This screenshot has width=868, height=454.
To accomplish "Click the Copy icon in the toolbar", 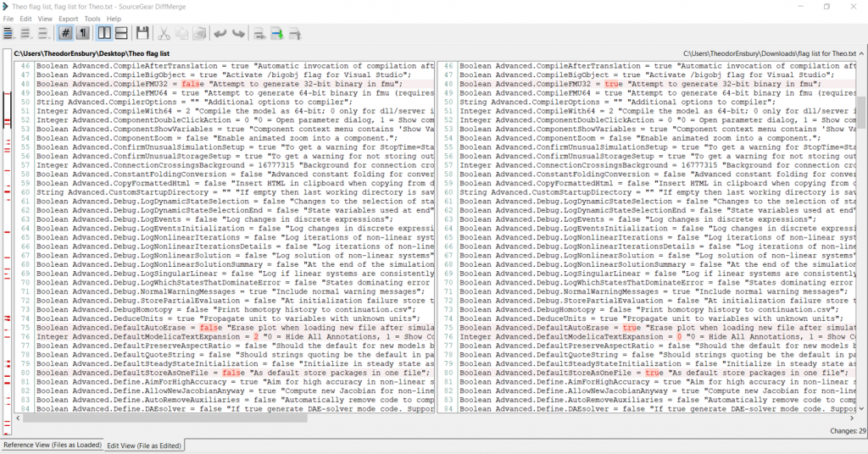I will coord(181,34).
